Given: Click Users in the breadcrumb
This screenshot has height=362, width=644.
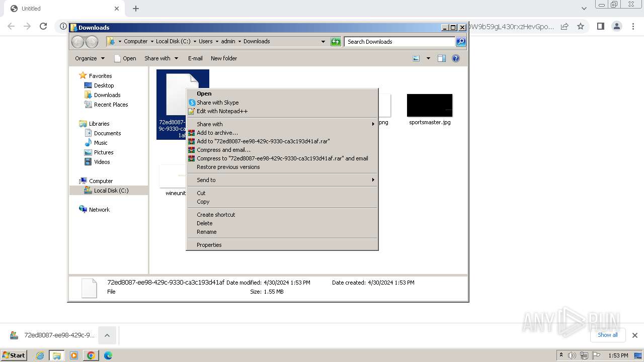Looking at the screenshot, I should [x=205, y=42].
